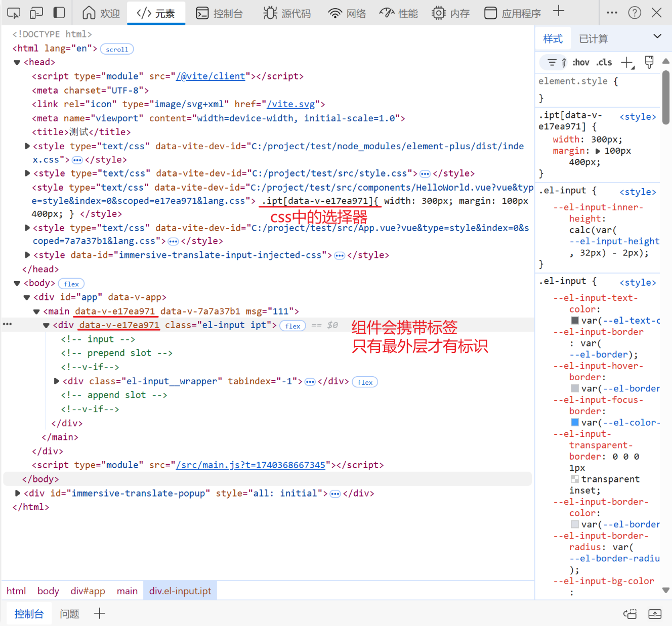Select div#app in the breadcrumb
The height and width of the screenshot is (626, 672).
click(88, 591)
